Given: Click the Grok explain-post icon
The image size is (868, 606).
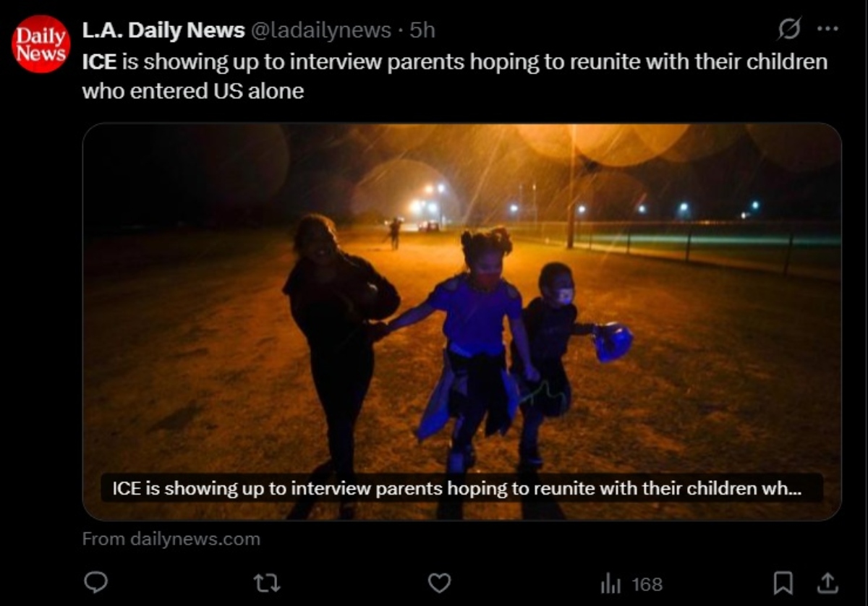Looking at the screenshot, I should tap(789, 30).
